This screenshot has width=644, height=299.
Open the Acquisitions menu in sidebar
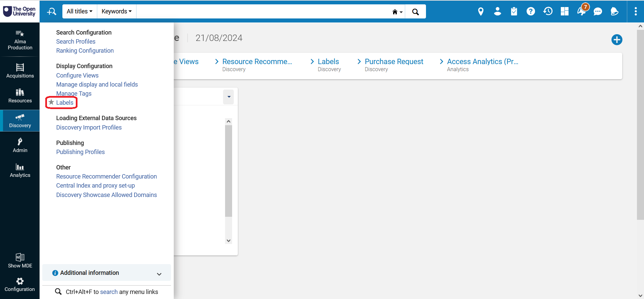click(x=20, y=71)
